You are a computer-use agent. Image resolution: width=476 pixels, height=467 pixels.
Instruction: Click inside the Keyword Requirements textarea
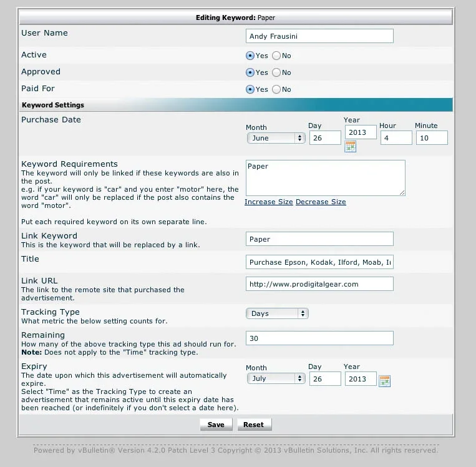point(326,178)
